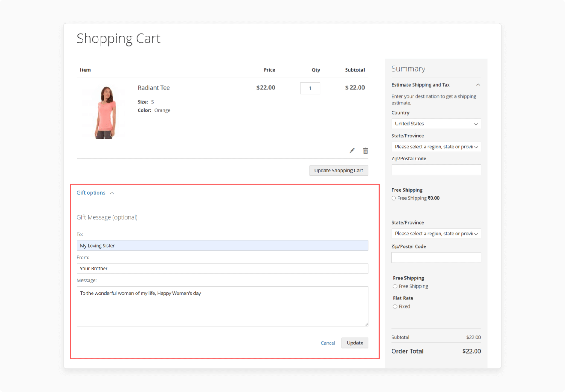Click the Shopping Cart page title
565x392 pixels.
118,39
